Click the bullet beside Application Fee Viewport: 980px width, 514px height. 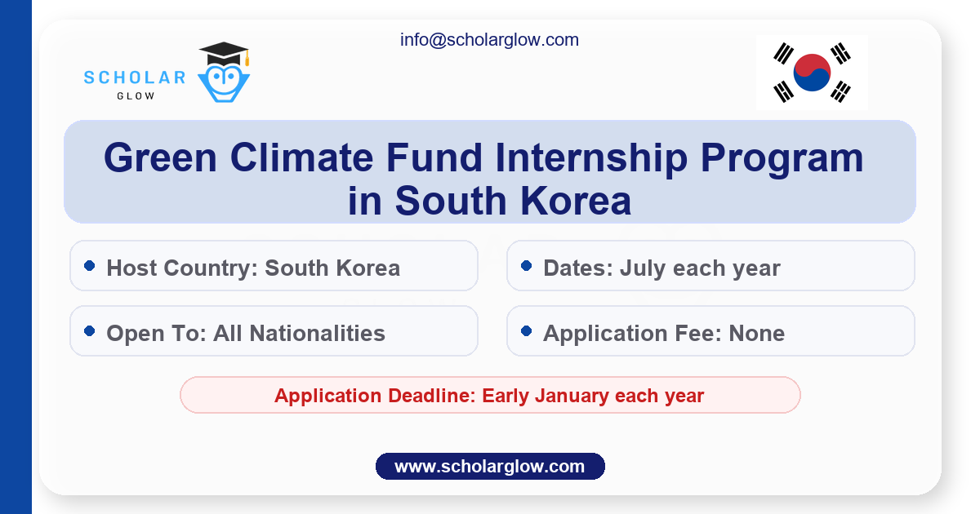pyautogui.click(x=527, y=331)
